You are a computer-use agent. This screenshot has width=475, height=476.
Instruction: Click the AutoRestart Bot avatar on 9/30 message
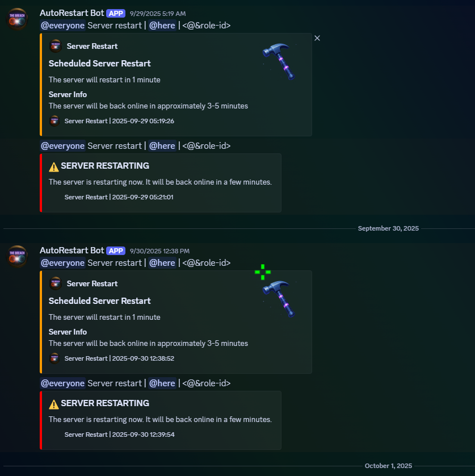click(x=17, y=256)
